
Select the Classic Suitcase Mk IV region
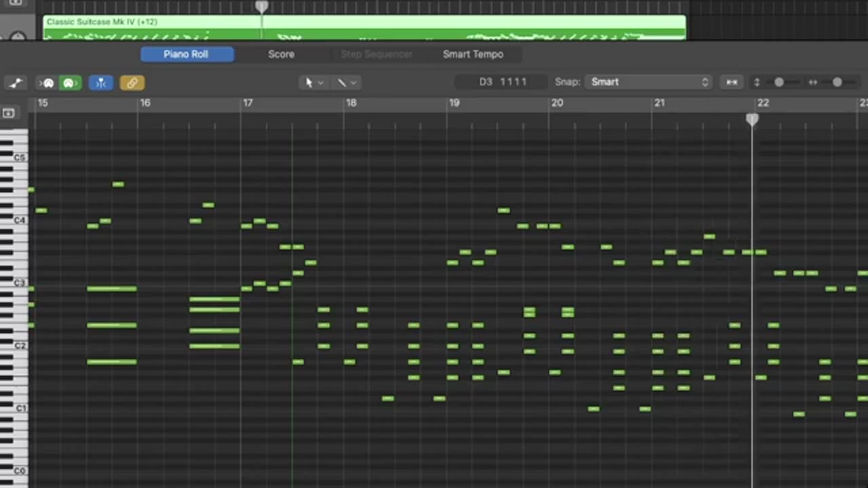(x=364, y=28)
